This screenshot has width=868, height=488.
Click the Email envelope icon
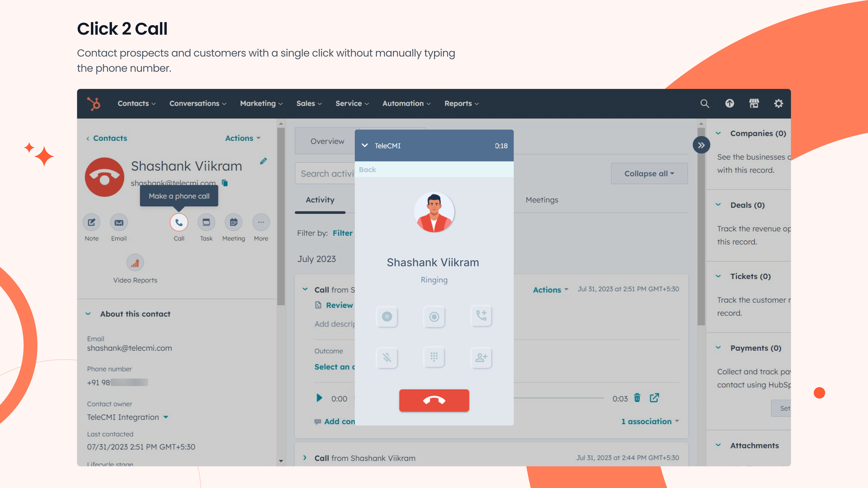click(119, 223)
